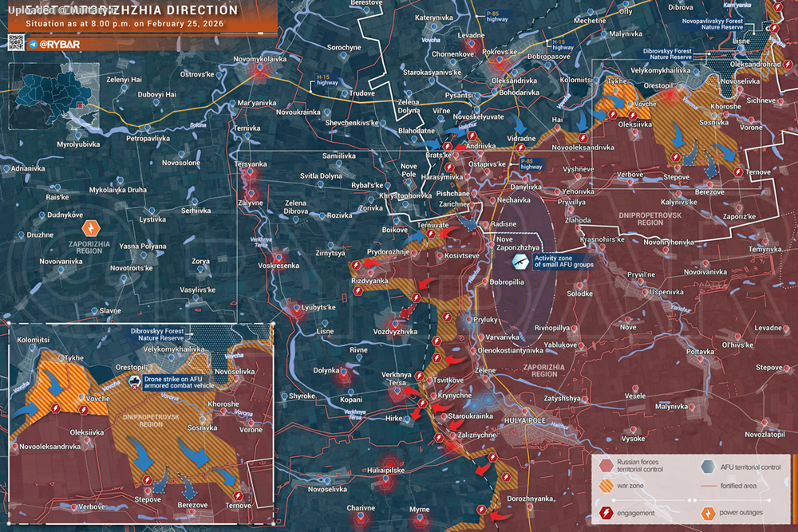This screenshot has width=798, height=532.
Task: Click the Myrolyubivka town label
Action: (78, 144)
